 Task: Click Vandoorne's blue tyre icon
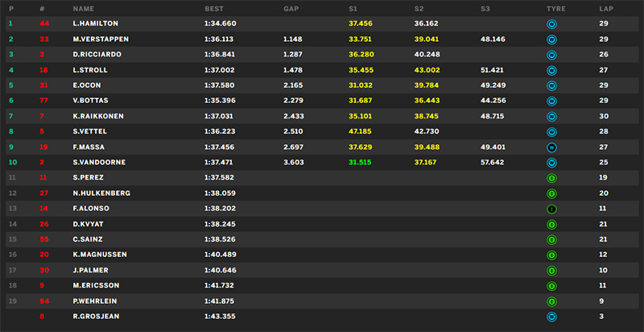551,162
